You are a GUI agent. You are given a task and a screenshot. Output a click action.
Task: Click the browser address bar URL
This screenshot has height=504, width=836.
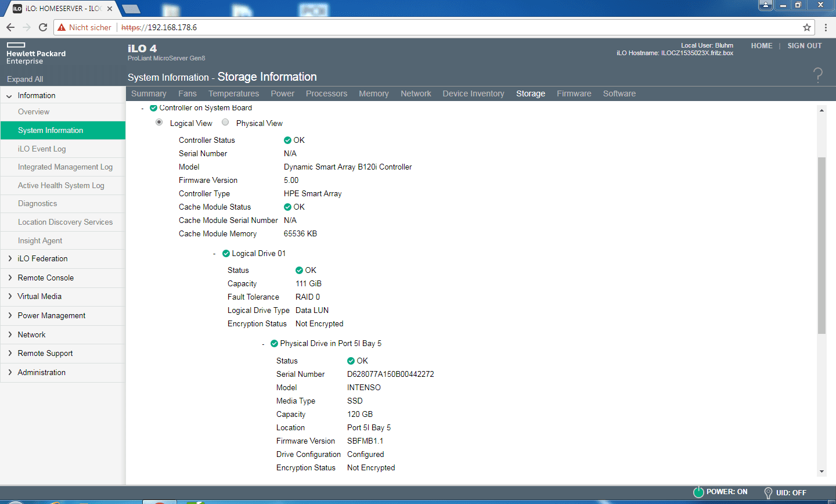point(159,27)
